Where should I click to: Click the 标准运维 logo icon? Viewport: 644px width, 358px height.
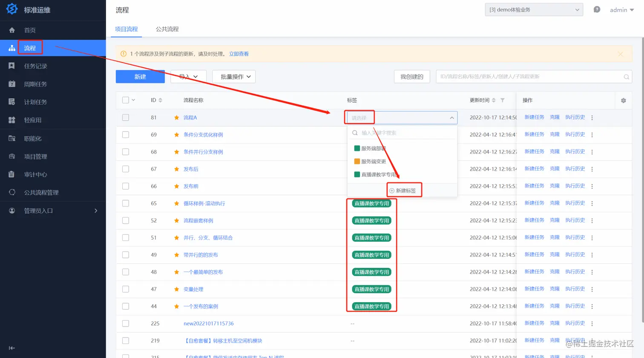point(12,9)
